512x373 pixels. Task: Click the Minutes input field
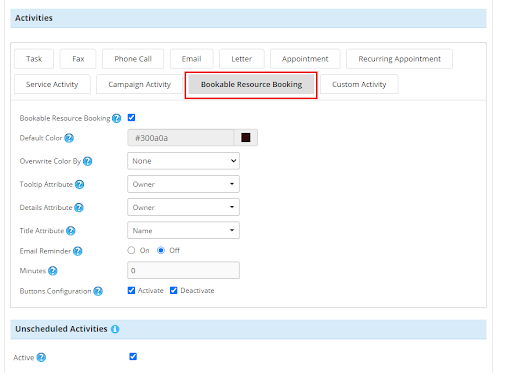pyautogui.click(x=183, y=270)
